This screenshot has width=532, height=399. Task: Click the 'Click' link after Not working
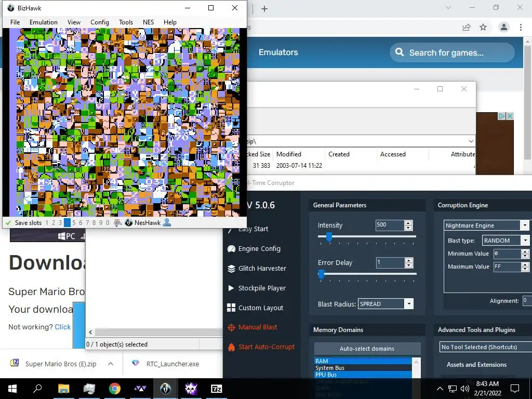tap(63, 327)
